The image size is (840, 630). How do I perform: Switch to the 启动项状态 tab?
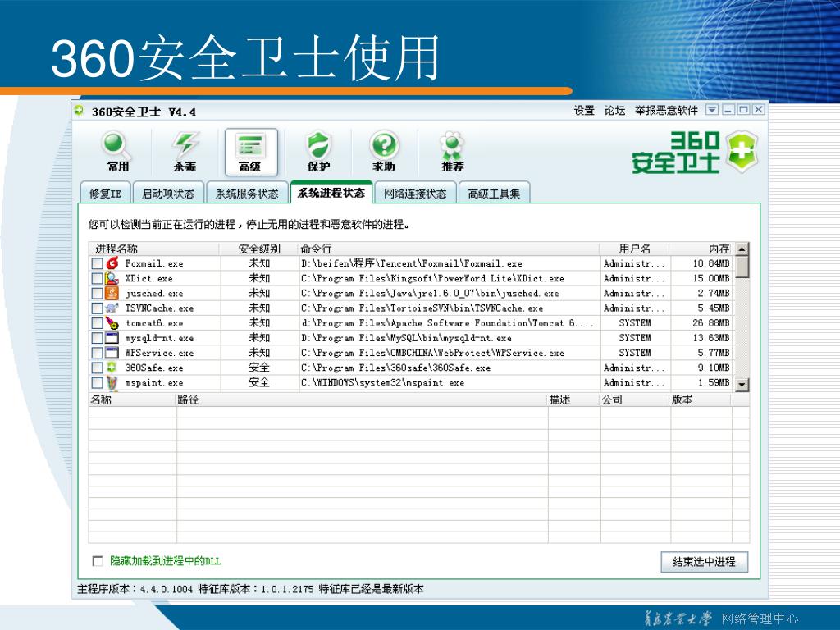pyautogui.click(x=168, y=194)
